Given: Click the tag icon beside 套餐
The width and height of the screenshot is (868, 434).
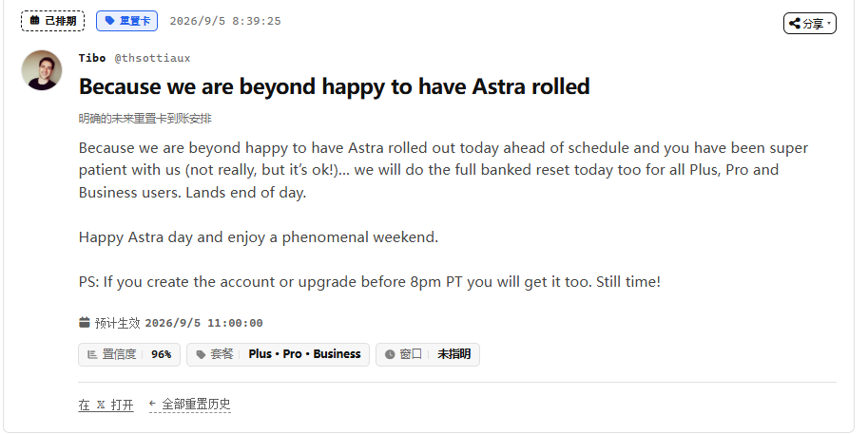Looking at the screenshot, I should pyautogui.click(x=201, y=354).
